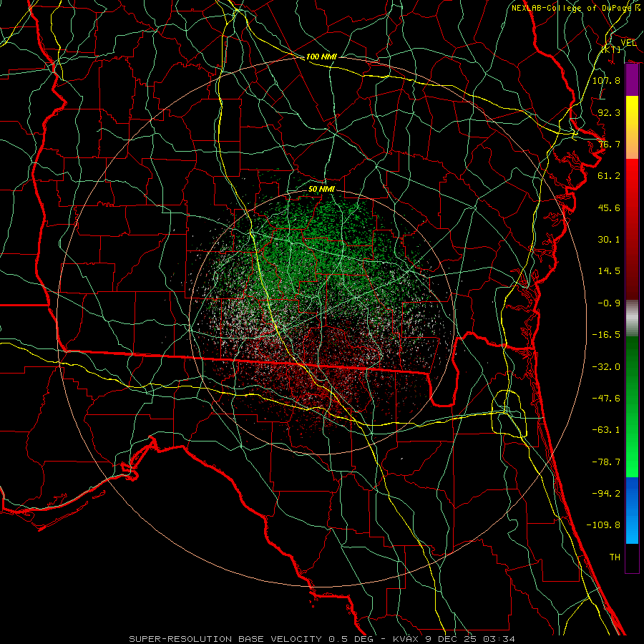Select the -47.6 legend value
This screenshot has height=644, width=644.
point(606,399)
